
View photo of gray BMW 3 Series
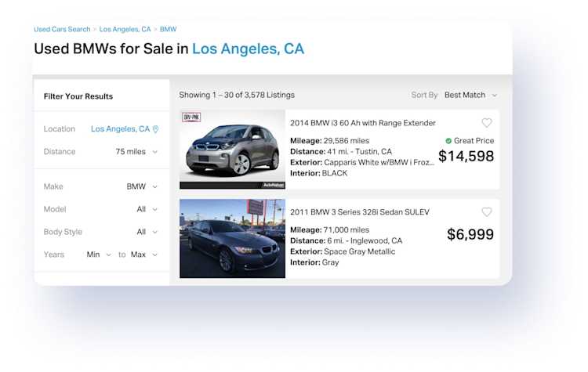(x=232, y=239)
